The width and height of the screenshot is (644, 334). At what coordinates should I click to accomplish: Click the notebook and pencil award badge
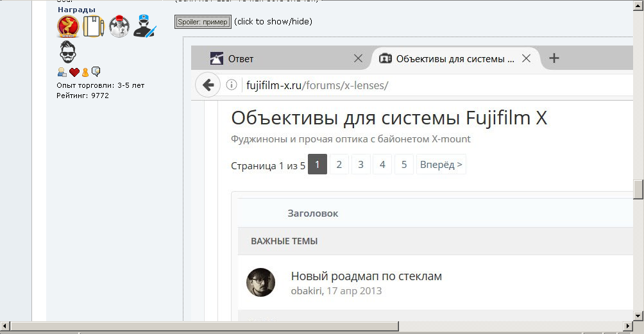[x=94, y=26]
